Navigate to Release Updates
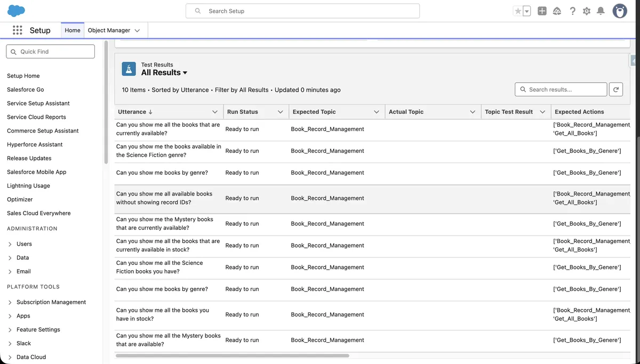The image size is (640, 364). click(x=29, y=158)
